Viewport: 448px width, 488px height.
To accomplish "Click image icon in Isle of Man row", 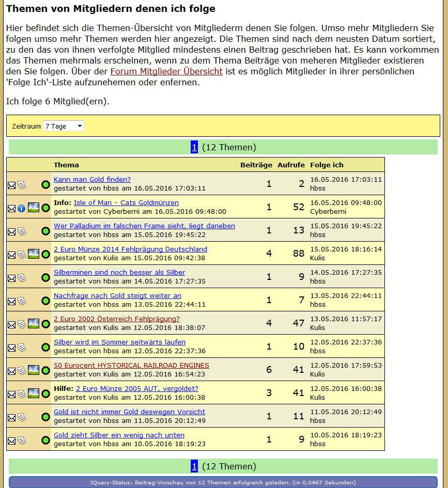I will (33, 208).
